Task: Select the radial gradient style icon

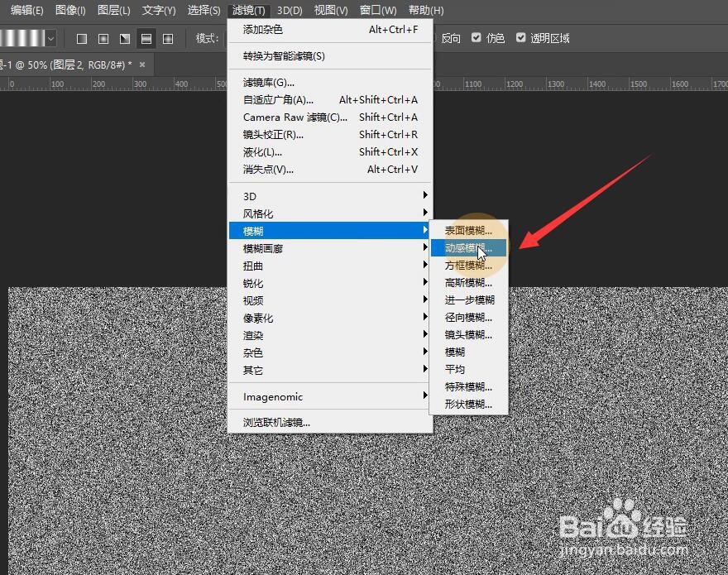Action: [101, 38]
